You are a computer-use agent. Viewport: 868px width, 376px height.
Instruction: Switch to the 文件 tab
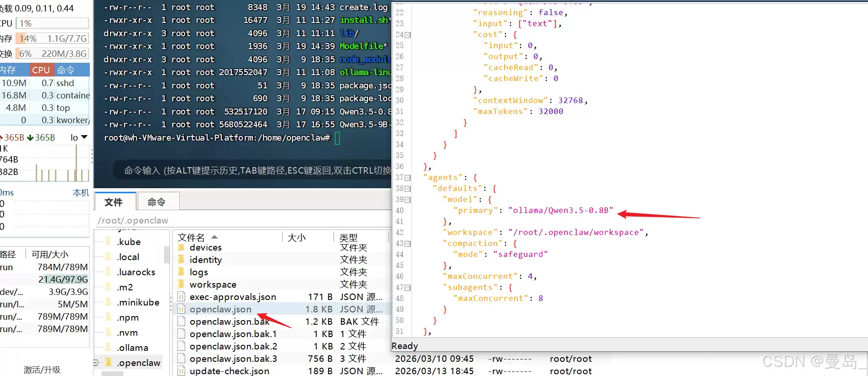[114, 202]
